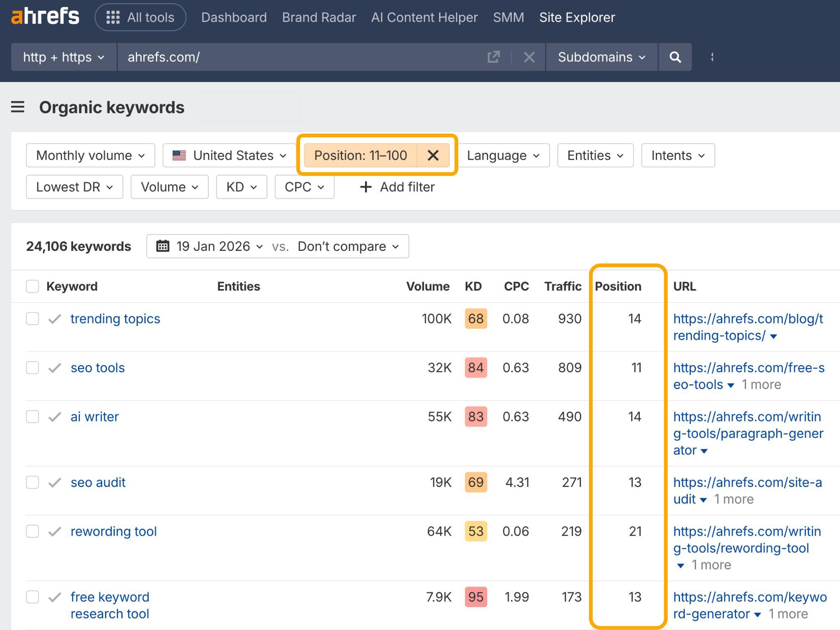Click the ahrefs logo
840x630 pixels.
[x=46, y=16]
